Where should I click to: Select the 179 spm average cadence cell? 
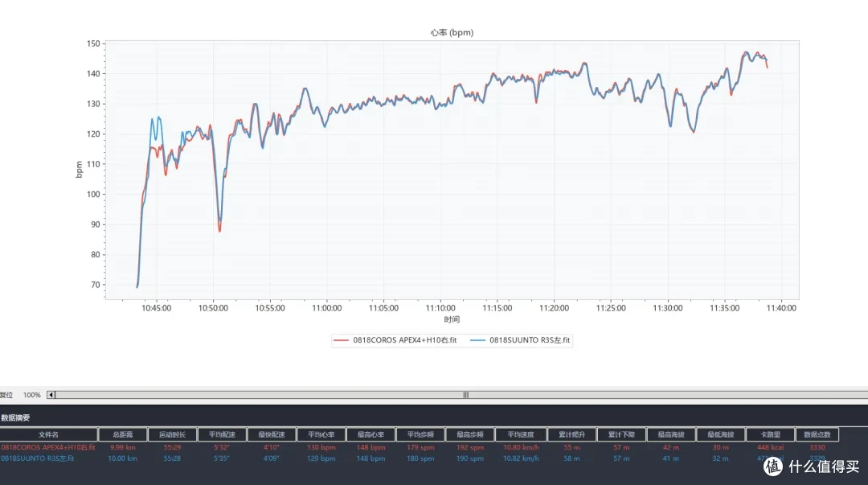click(x=420, y=447)
